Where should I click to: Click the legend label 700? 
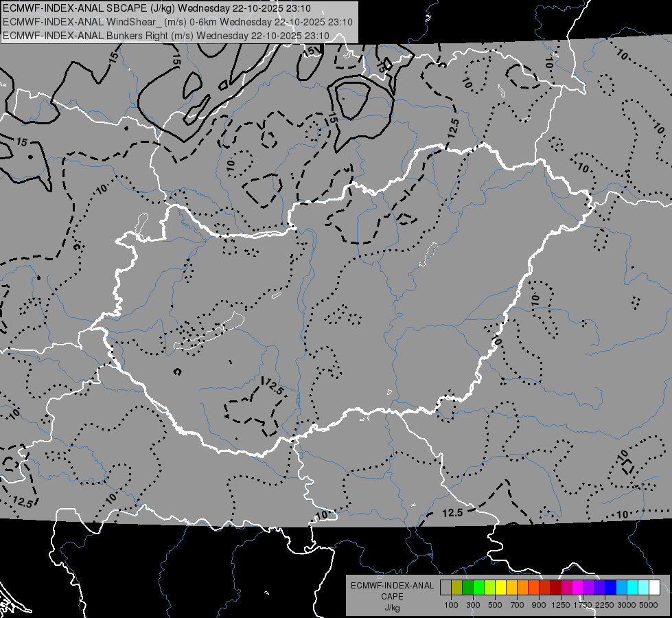(x=518, y=605)
